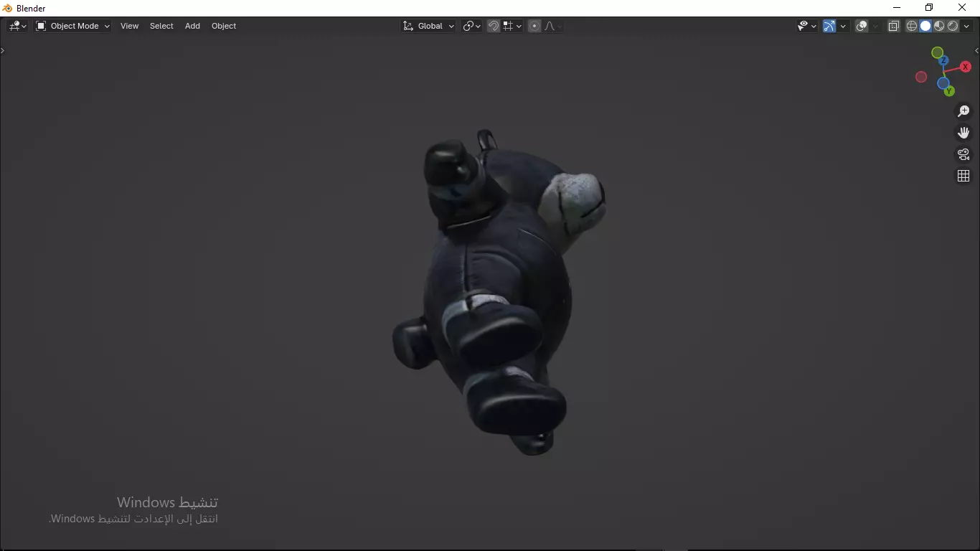Open the Select menu
Image resolution: width=980 pixels, height=551 pixels.
pyautogui.click(x=161, y=26)
